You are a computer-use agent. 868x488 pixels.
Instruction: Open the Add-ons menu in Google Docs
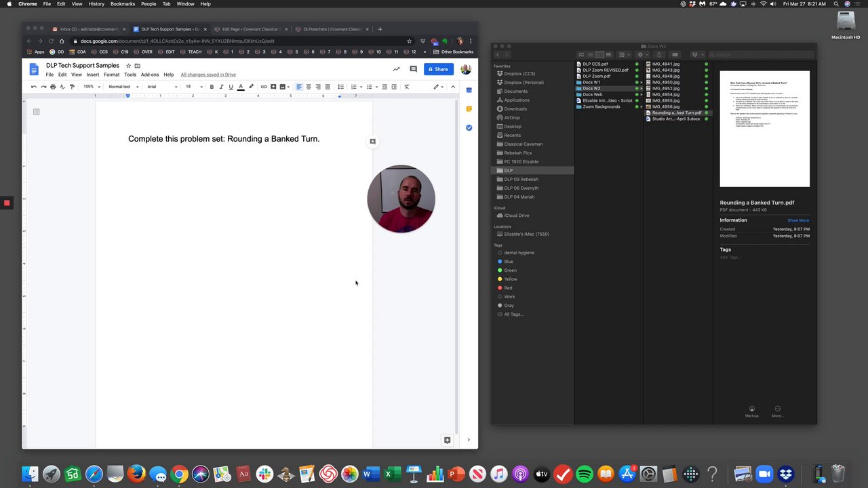click(x=150, y=75)
